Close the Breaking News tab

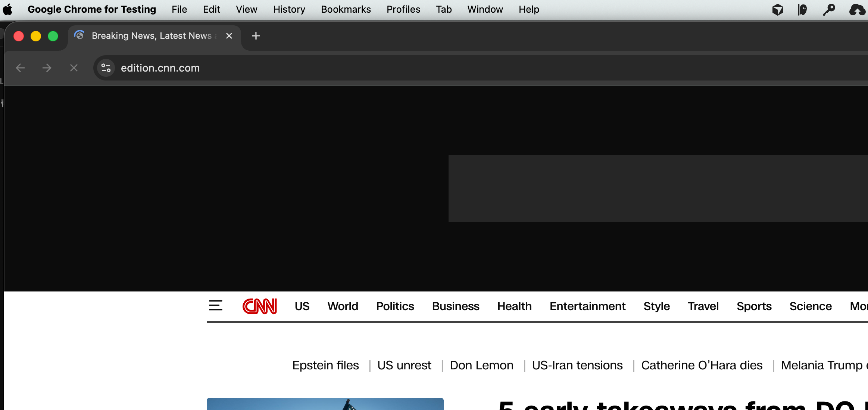click(x=229, y=36)
